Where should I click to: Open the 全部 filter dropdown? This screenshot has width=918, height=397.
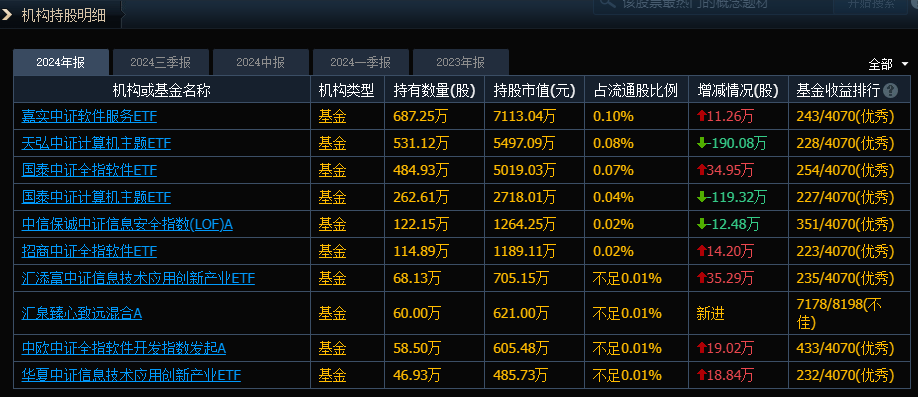coord(888,64)
